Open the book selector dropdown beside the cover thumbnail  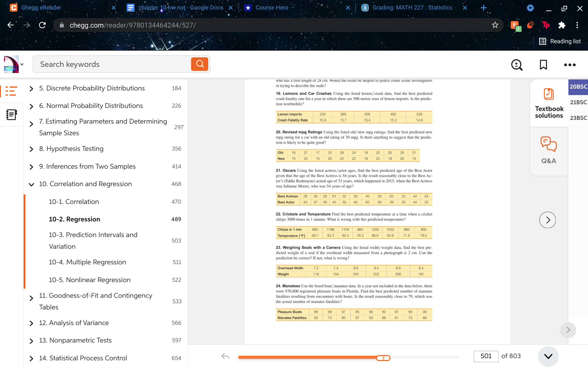point(22,64)
